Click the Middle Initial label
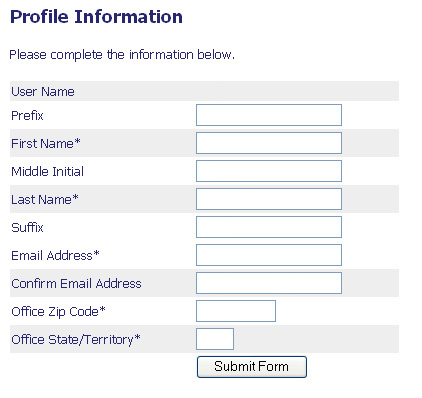This screenshot has width=422, height=398. (x=47, y=171)
